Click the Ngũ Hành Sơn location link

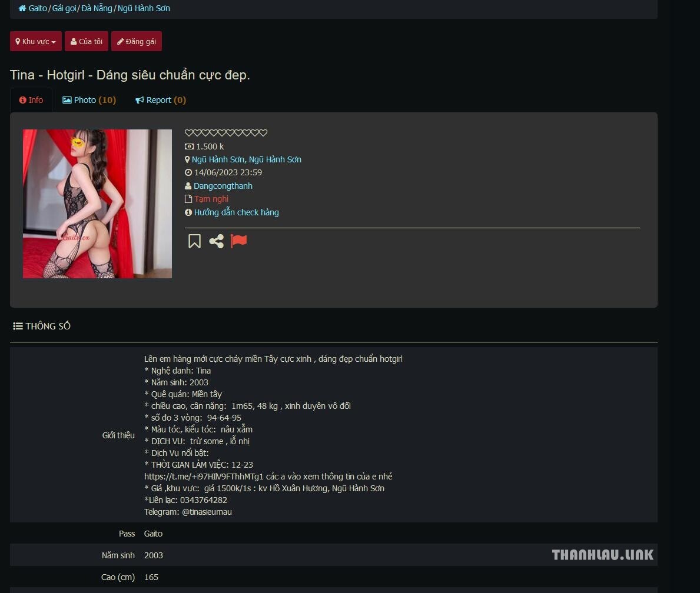247,159
